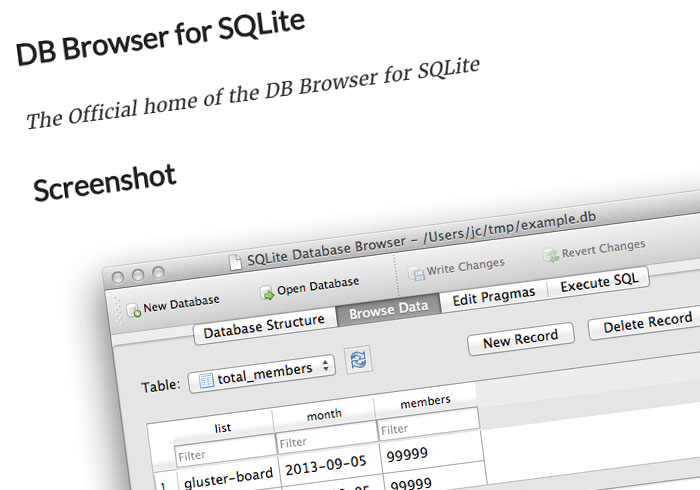Minimize the SQLite Database Browser window
Screen dimensions: 700x490
click(138, 275)
